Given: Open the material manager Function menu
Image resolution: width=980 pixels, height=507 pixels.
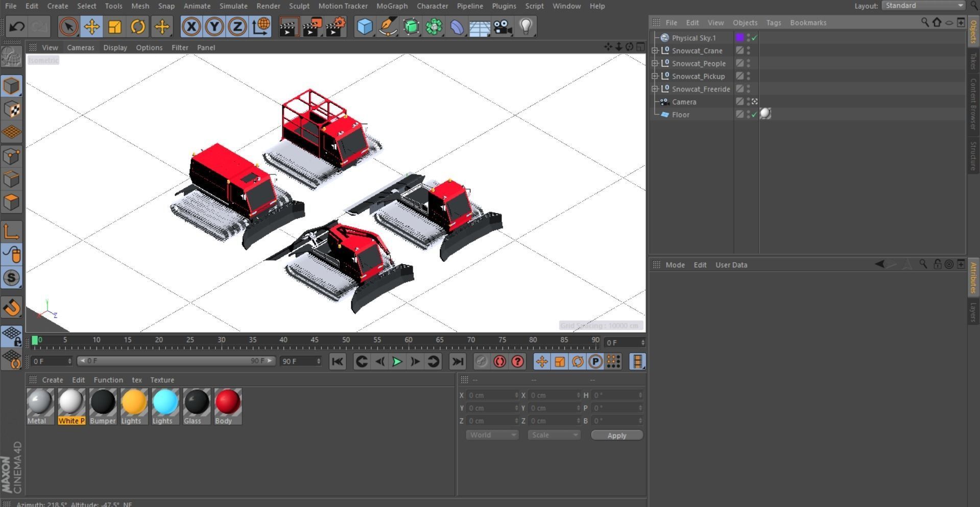Looking at the screenshot, I should pyautogui.click(x=108, y=380).
